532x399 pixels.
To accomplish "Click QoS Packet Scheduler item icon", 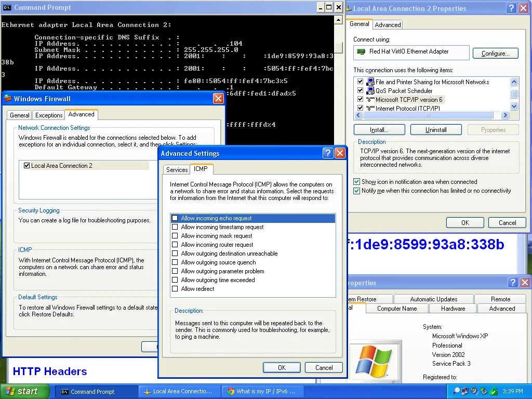I will click(370, 90).
